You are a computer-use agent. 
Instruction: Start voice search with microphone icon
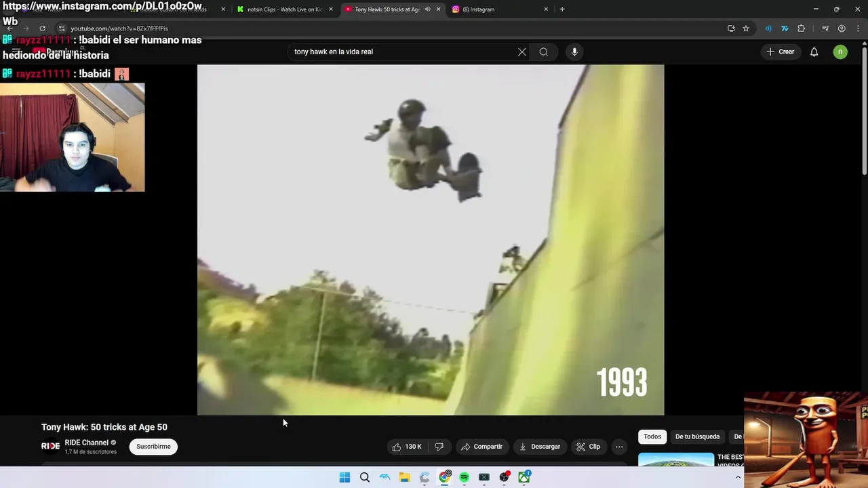click(574, 52)
